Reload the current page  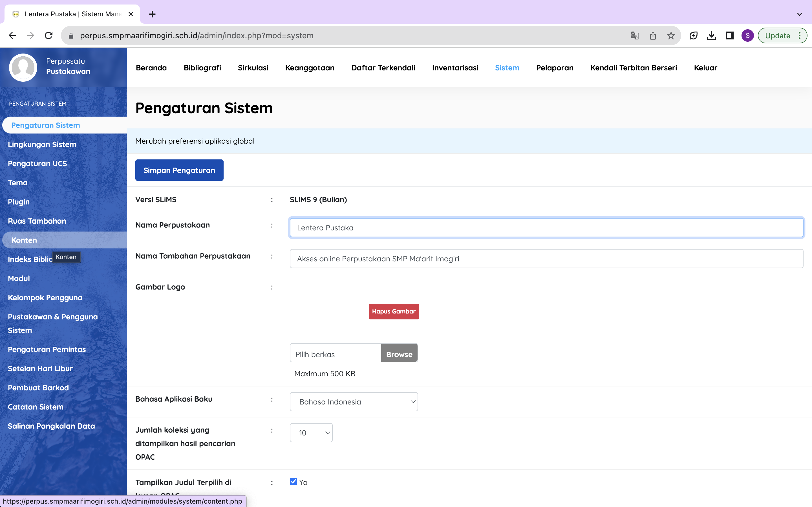point(49,35)
